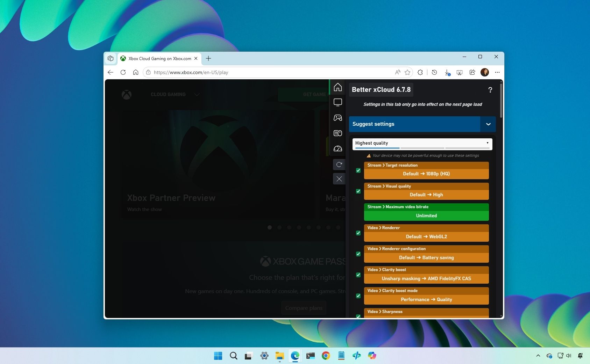Refresh the Edge browser page

[x=123, y=72]
